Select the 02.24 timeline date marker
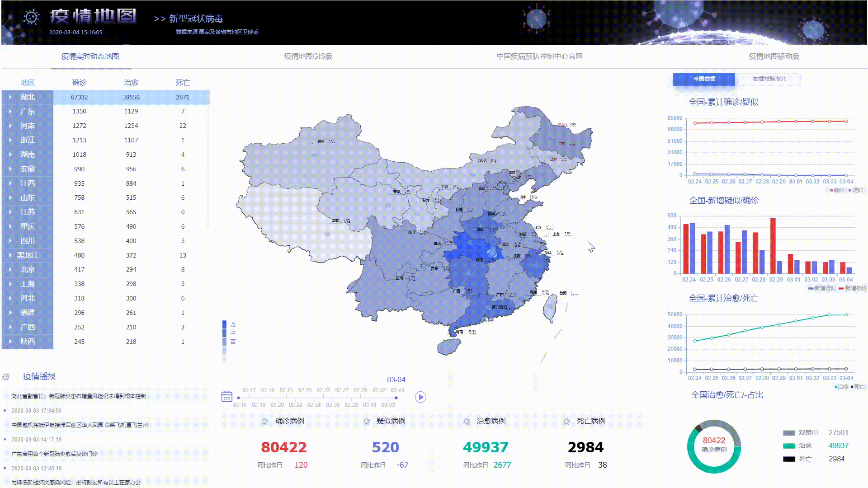The width and height of the screenshot is (868, 488). (314, 399)
